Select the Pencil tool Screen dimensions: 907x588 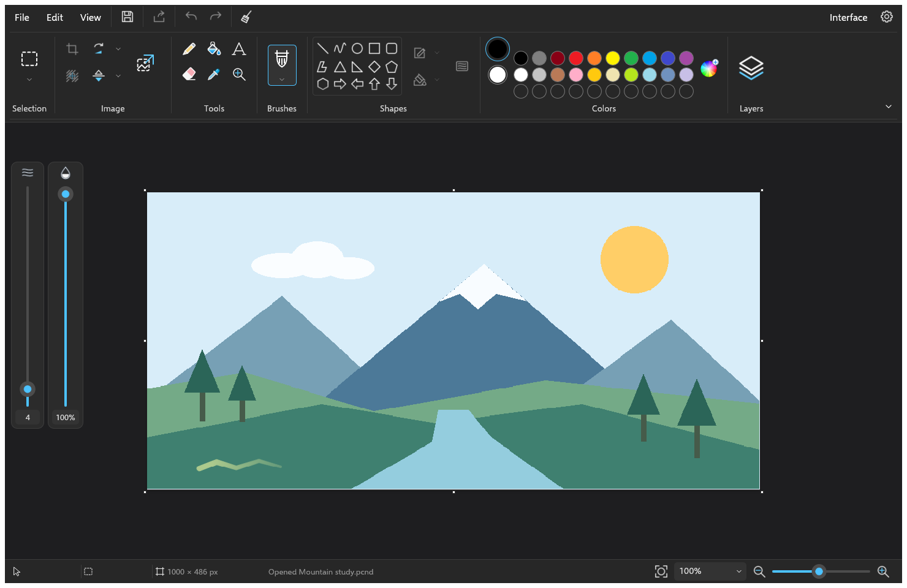click(189, 49)
